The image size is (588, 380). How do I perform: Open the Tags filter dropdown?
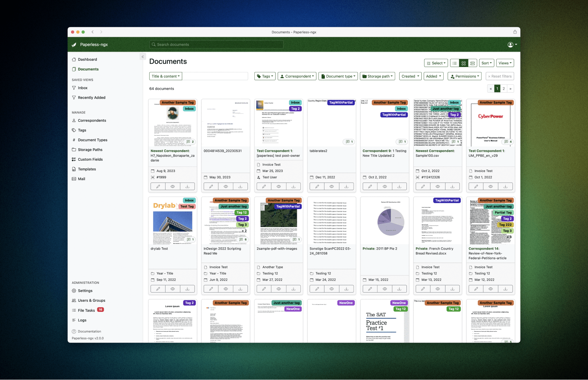click(265, 76)
